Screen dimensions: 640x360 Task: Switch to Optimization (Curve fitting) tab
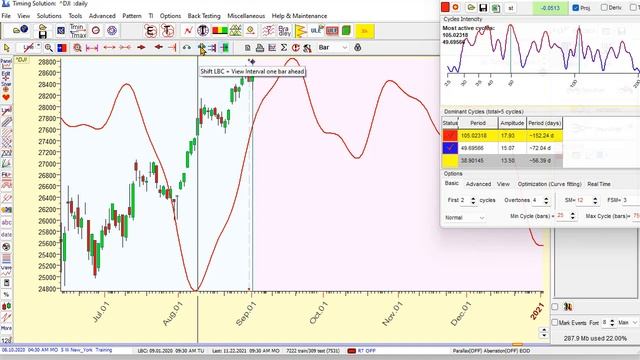coord(549,184)
